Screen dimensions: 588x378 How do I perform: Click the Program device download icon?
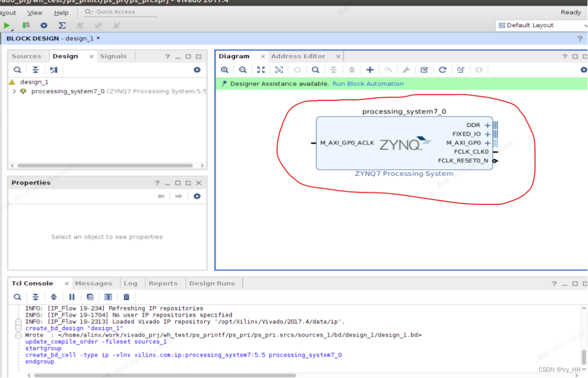(x=25, y=25)
